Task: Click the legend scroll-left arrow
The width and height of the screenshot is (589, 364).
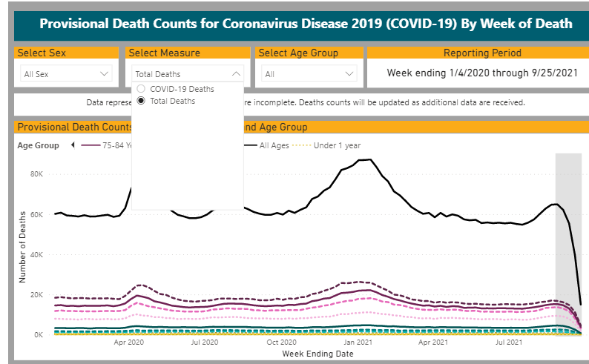Action: pos(73,146)
